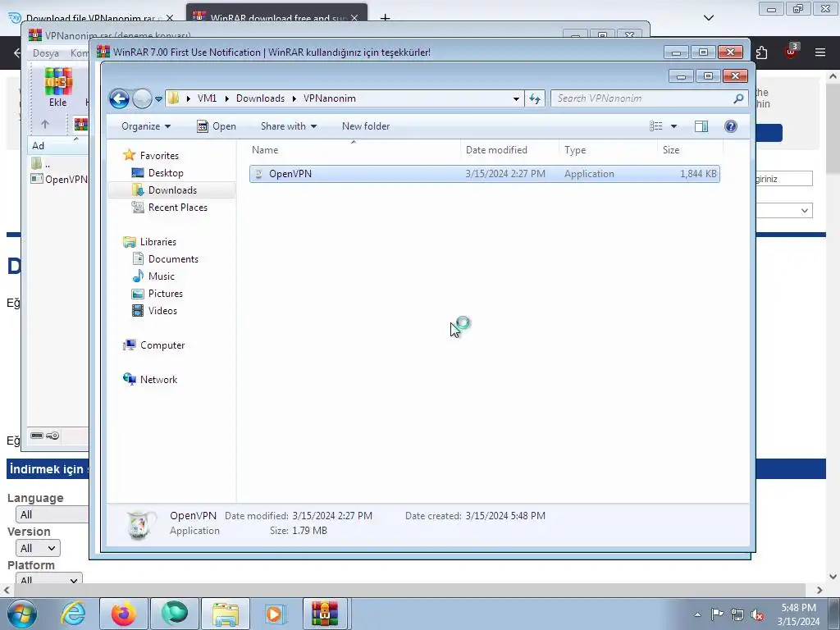Open Downloads in Favorites
The image size is (840, 630).
click(x=172, y=190)
